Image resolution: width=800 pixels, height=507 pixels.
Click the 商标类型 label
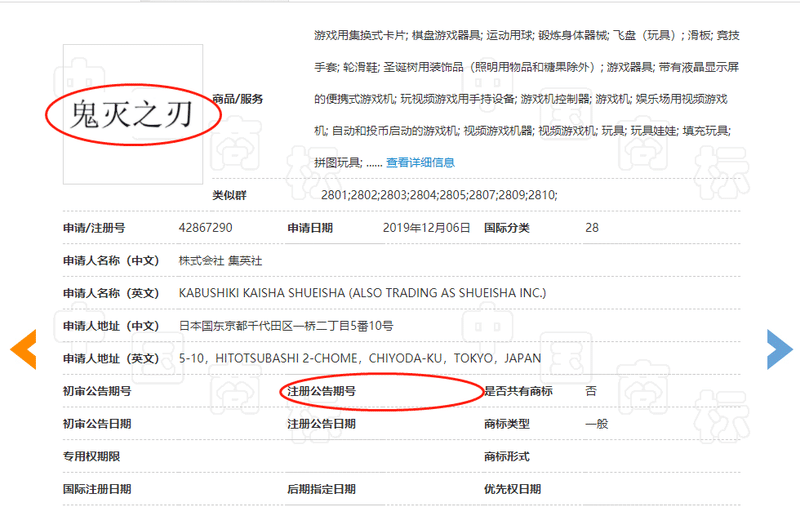coord(507,424)
